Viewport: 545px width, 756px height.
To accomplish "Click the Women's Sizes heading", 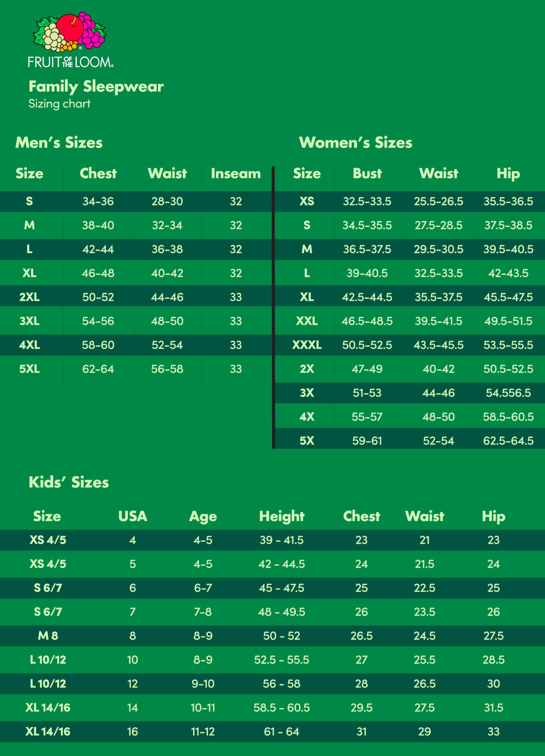I will pos(355,143).
